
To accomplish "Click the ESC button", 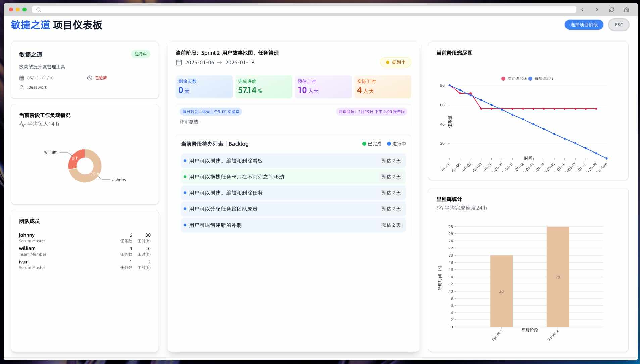I will 619,25.
